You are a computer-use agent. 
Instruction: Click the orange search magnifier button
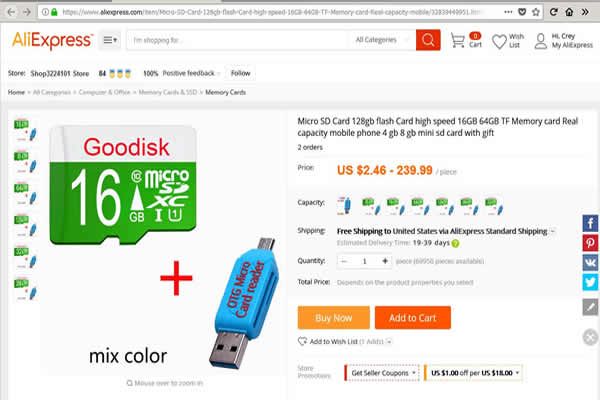click(x=428, y=40)
